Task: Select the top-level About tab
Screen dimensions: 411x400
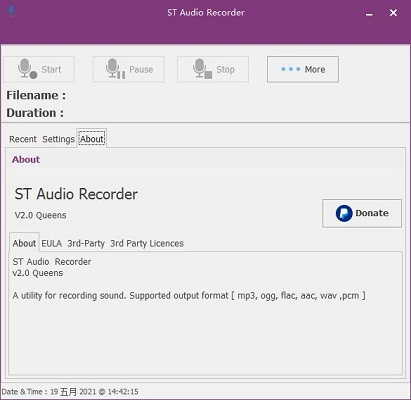Action: click(92, 139)
